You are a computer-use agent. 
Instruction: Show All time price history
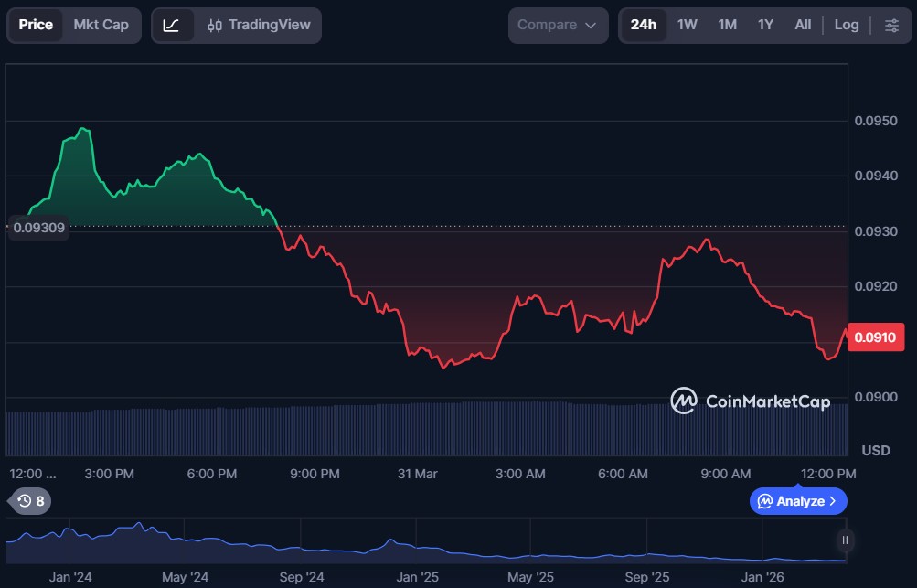tap(803, 25)
